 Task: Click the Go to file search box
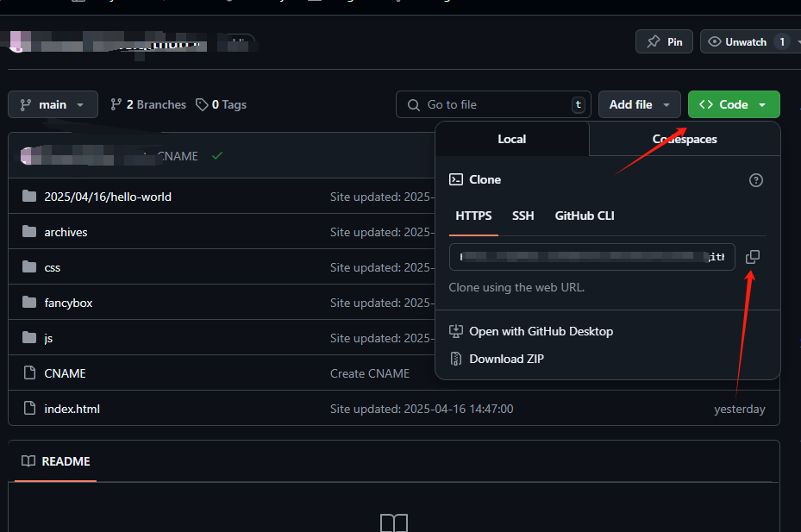click(493, 104)
